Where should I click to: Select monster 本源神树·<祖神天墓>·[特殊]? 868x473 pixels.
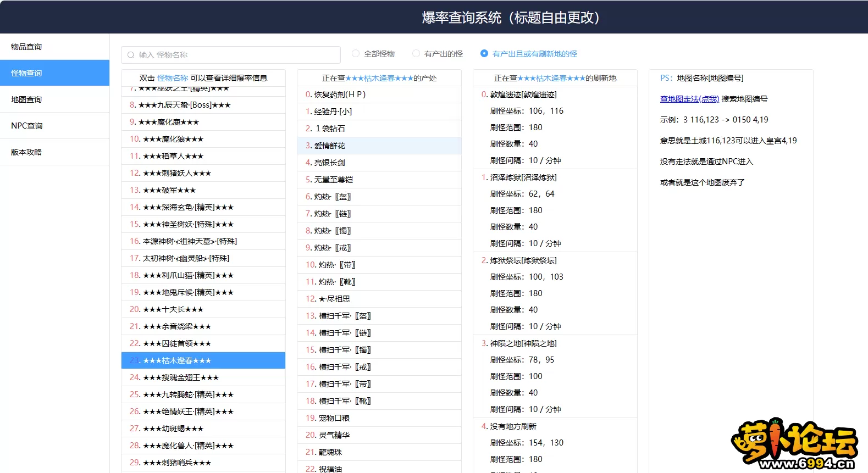203,241
